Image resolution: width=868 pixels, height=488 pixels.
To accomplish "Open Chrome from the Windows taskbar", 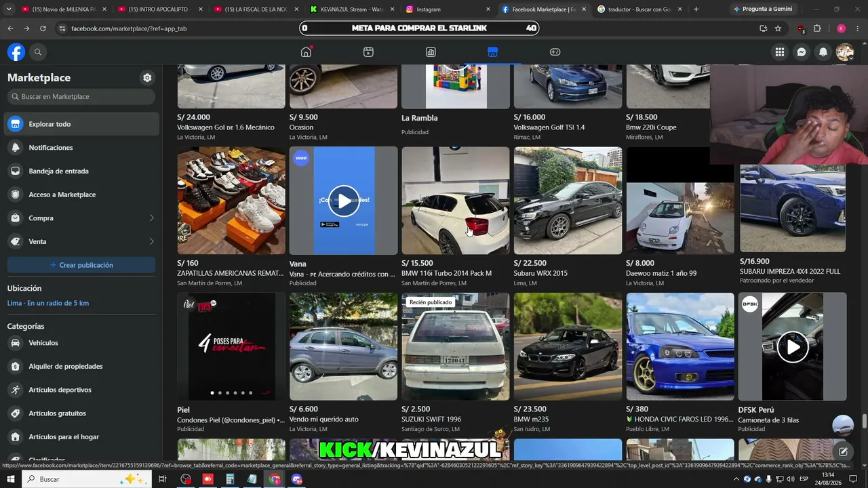I will pyautogui.click(x=275, y=479).
